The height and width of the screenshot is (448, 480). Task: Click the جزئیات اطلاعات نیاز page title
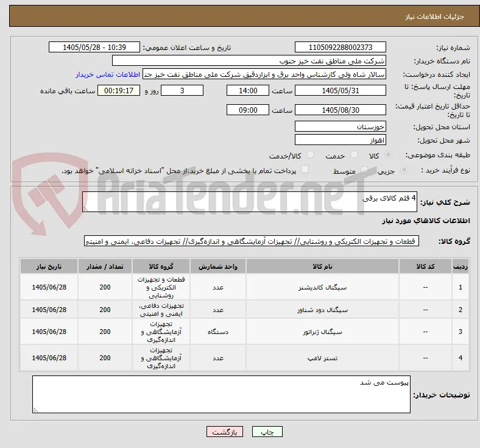(434, 16)
